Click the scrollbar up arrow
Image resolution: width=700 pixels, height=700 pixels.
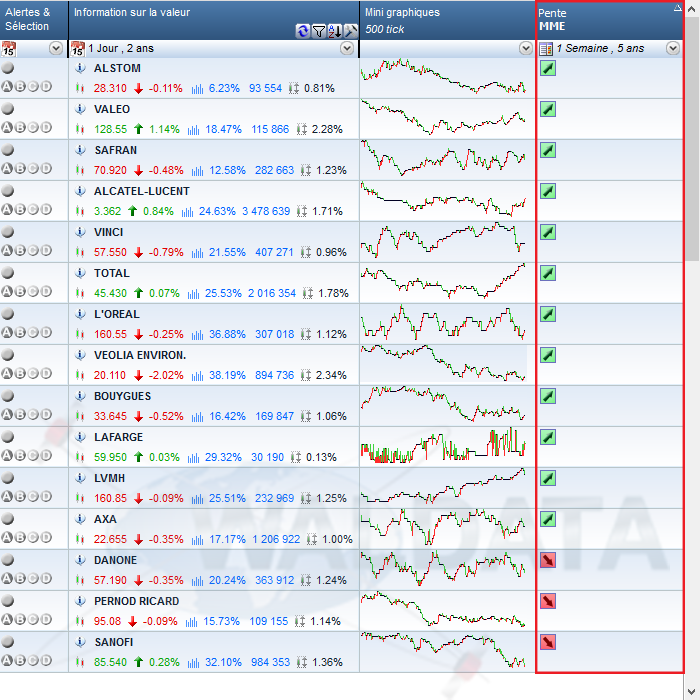(692, 8)
